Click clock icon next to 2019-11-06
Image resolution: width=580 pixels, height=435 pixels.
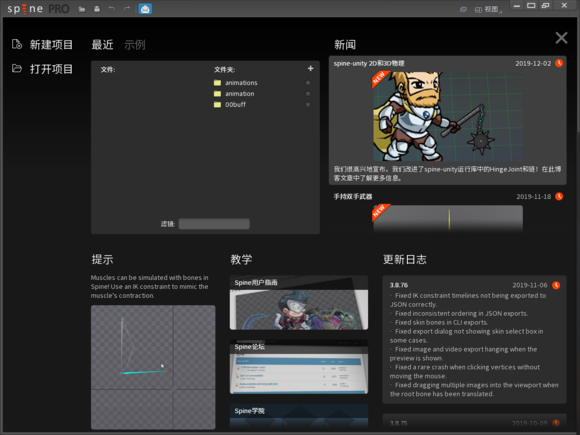click(556, 285)
